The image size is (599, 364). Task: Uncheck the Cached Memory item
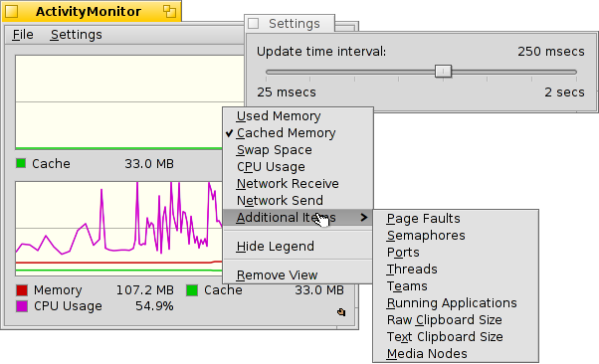pos(298,133)
